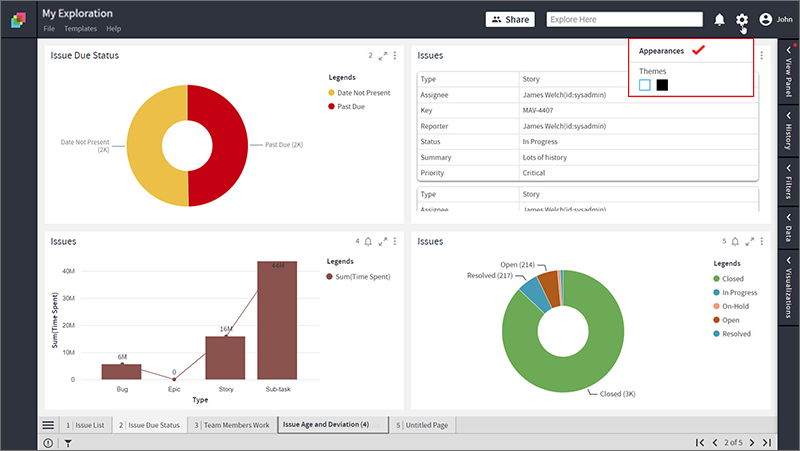Expand the Issue Due Status chart fullscreen
800x451 pixels.
tap(383, 56)
